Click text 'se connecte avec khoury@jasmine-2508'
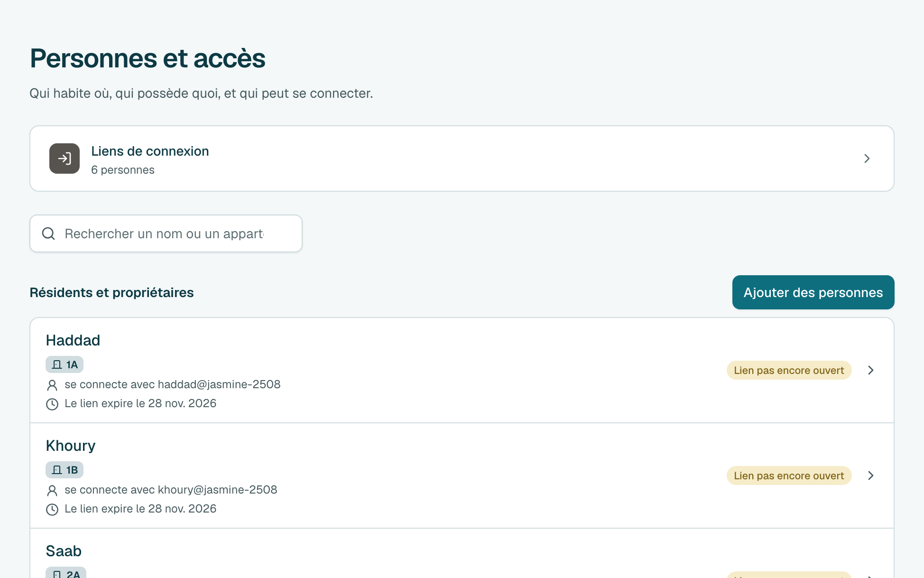 click(171, 490)
